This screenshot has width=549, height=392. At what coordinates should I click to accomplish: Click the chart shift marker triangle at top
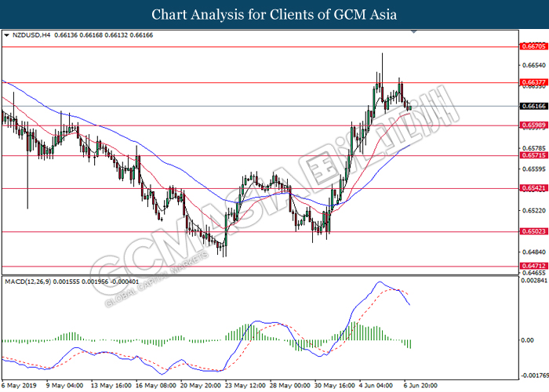(x=414, y=32)
